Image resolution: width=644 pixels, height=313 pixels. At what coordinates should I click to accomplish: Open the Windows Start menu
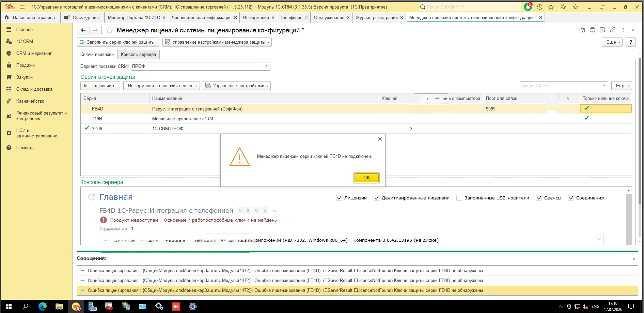[x=9, y=307]
